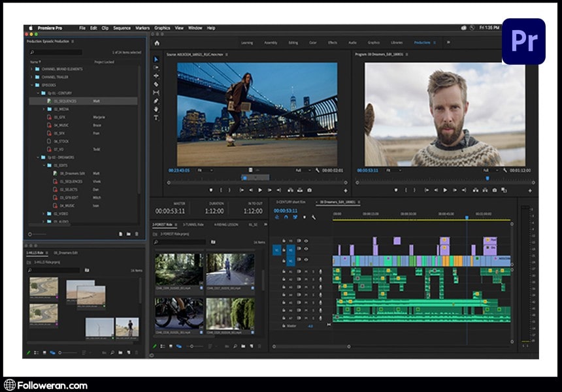
Task: Select the Selection arrow tool
Action: pos(156,59)
